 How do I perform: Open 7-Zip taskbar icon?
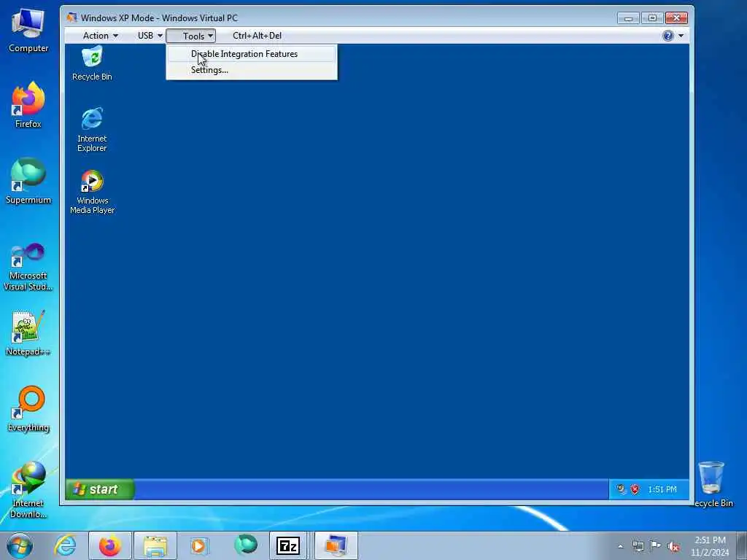tap(287, 545)
